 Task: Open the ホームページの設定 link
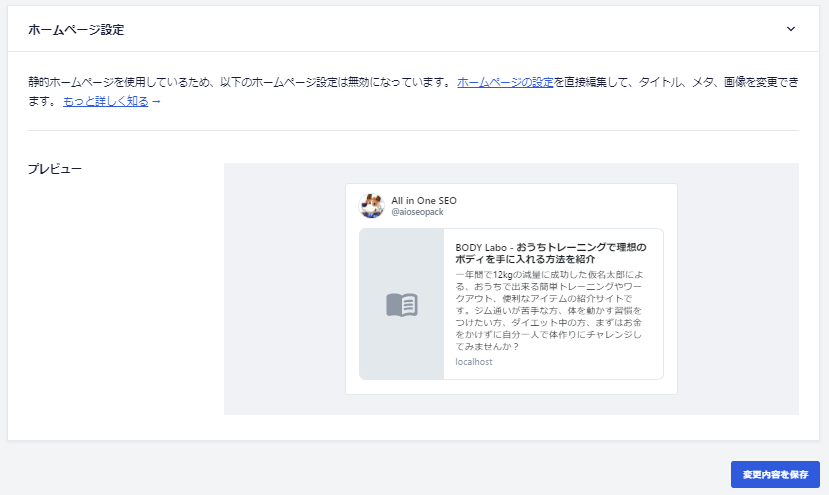[x=505, y=82]
